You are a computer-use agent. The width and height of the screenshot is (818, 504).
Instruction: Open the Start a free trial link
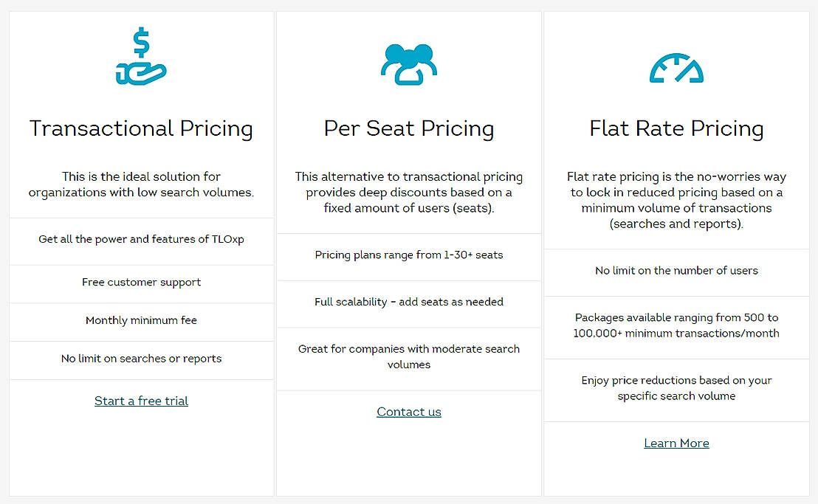pyautogui.click(x=141, y=400)
